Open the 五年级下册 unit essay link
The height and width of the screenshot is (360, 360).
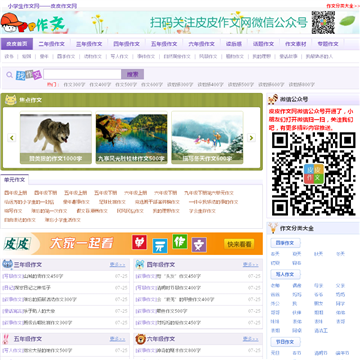click(106, 193)
